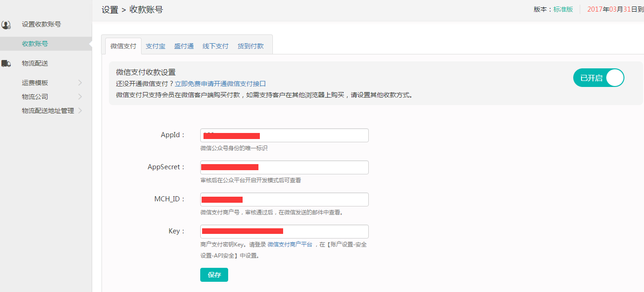Click the truck icon beside 物流配送

(6, 63)
